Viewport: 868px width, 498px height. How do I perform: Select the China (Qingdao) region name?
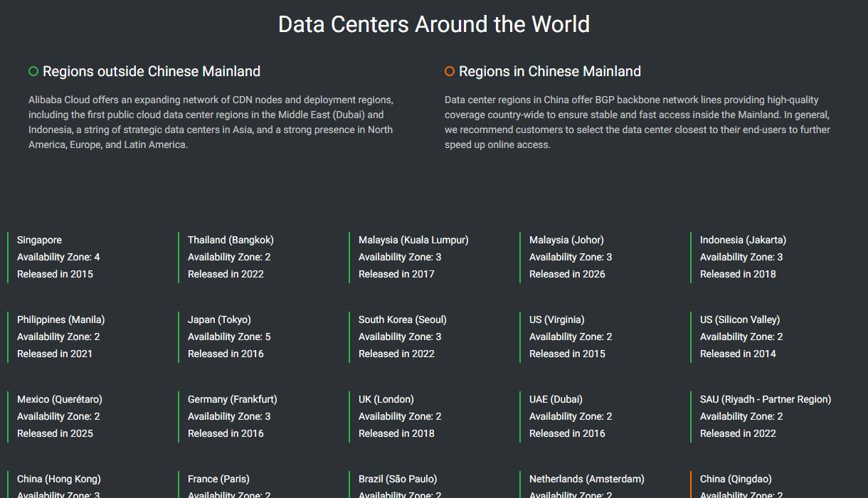pyautogui.click(x=736, y=479)
